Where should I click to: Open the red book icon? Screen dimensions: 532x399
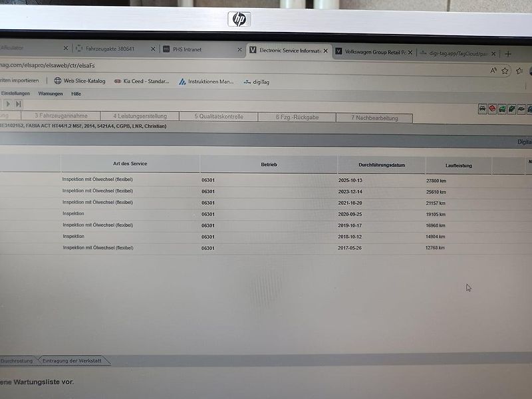[x=492, y=109]
